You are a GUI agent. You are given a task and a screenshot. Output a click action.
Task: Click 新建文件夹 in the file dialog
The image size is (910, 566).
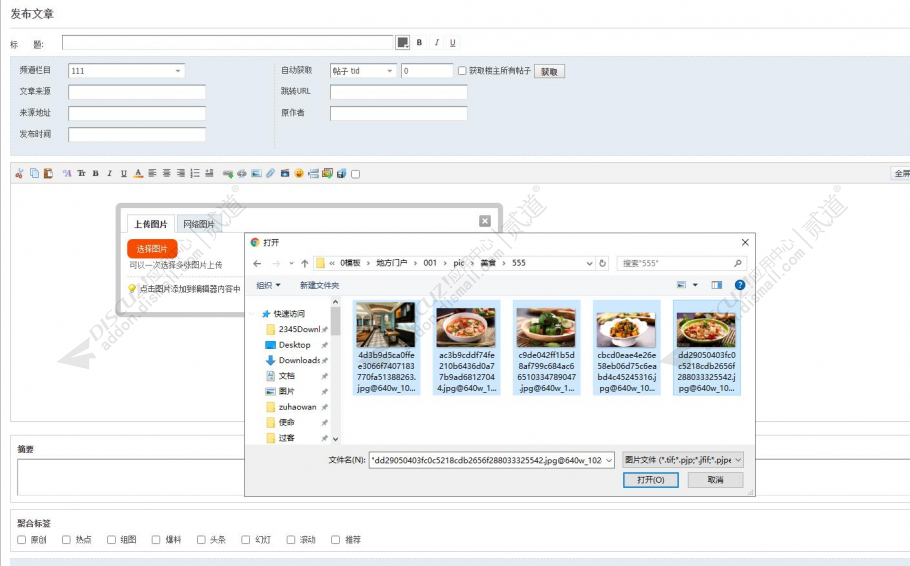[319, 285]
